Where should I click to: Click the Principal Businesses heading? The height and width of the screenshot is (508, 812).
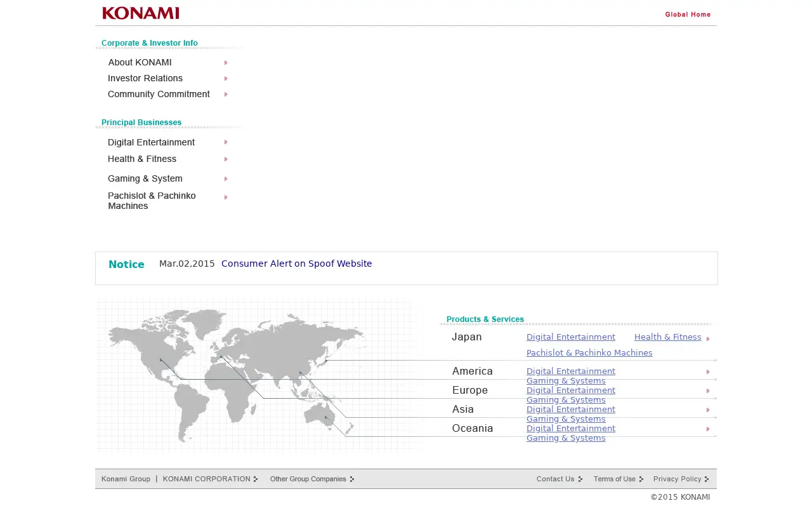(x=141, y=123)
